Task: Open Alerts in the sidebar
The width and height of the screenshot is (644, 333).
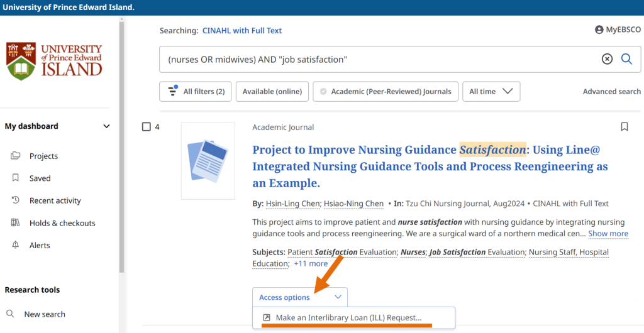Action: 40,245
